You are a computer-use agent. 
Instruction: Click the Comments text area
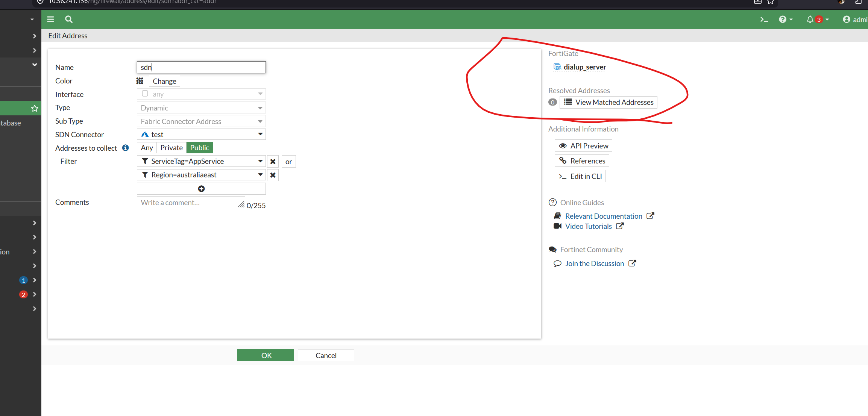[191, 202]
